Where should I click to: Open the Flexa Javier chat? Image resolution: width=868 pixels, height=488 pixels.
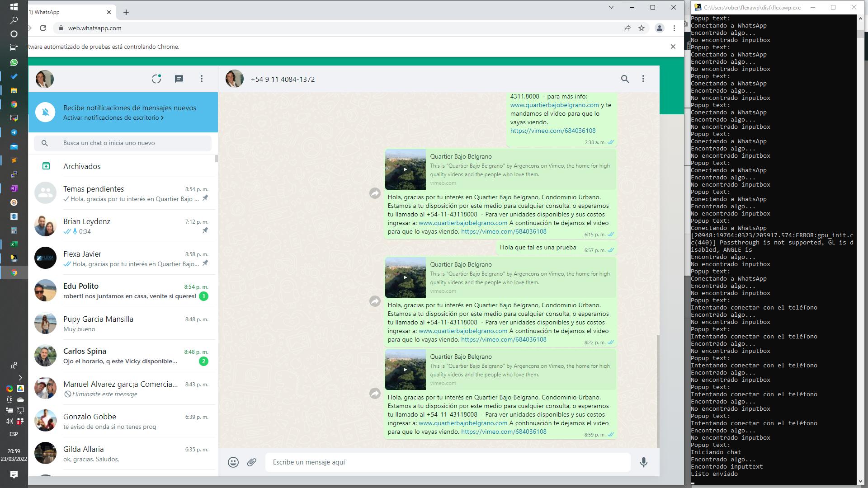pyautogui.click(x=122, y=258)
